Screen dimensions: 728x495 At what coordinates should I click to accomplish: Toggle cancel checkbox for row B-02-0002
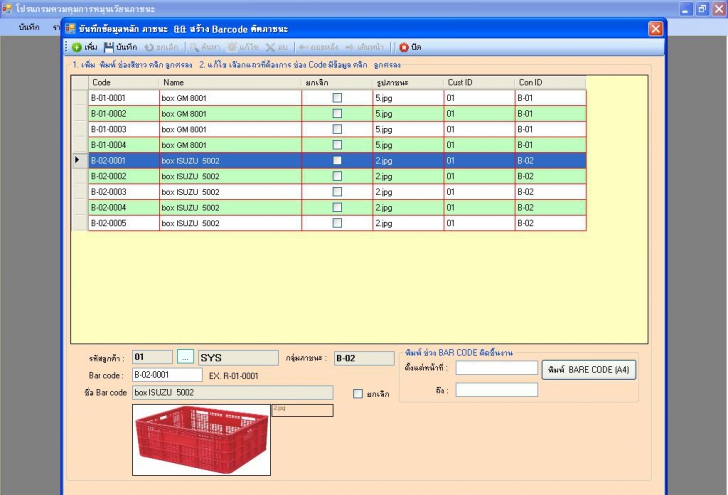pos(337,176)
